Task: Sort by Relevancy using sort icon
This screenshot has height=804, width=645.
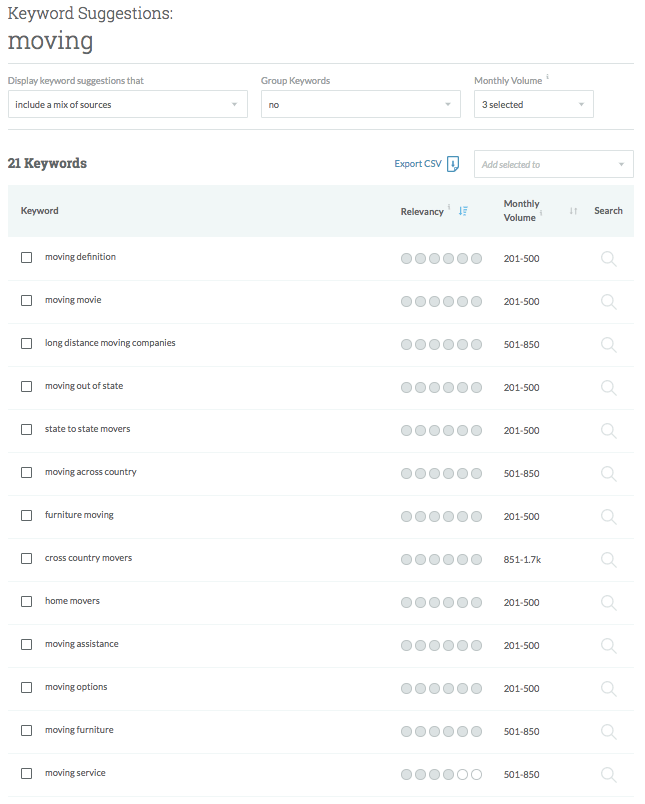Action: tap(463, 211)
